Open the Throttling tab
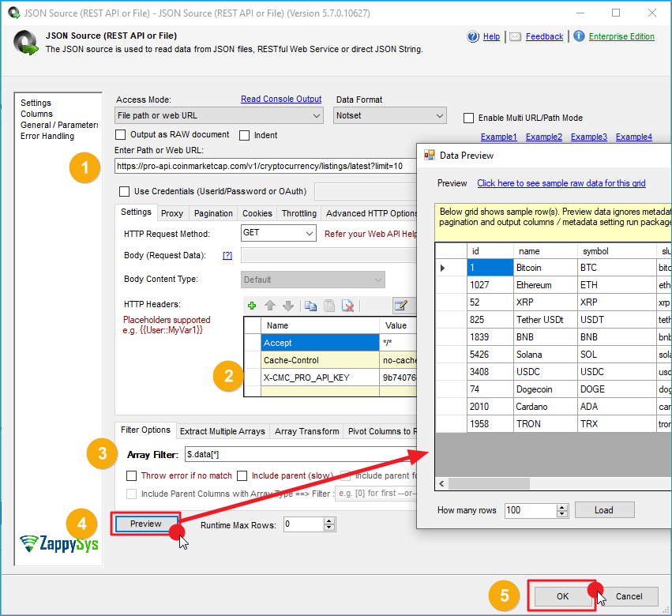672x616 pixels. pos(299,213)
